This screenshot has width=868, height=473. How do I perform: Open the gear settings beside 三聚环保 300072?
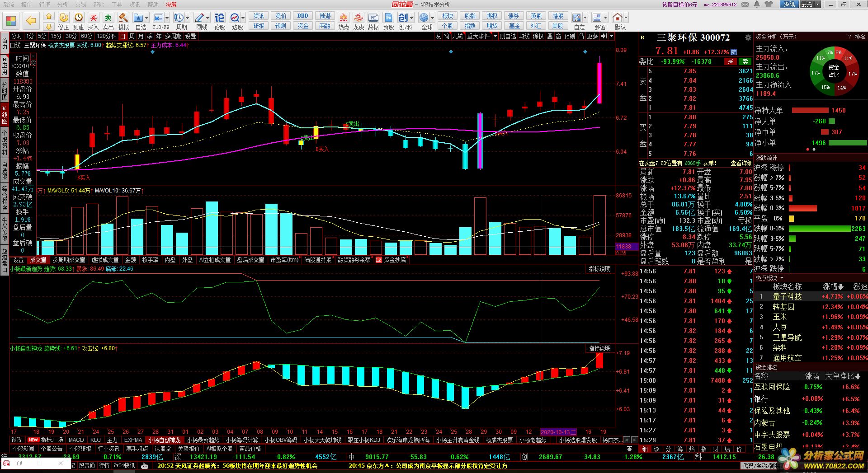(x=748, y=37)
